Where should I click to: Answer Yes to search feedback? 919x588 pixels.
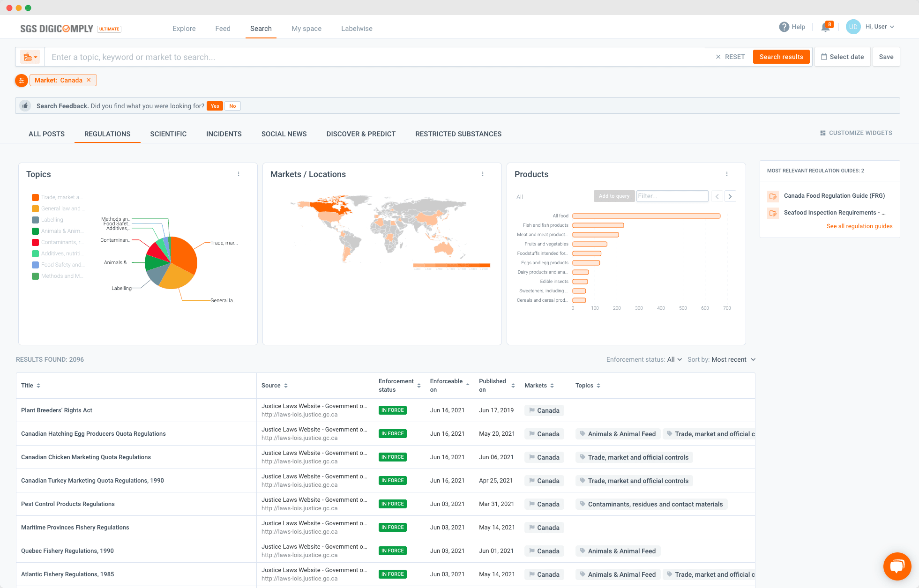(x=215, y=106)
